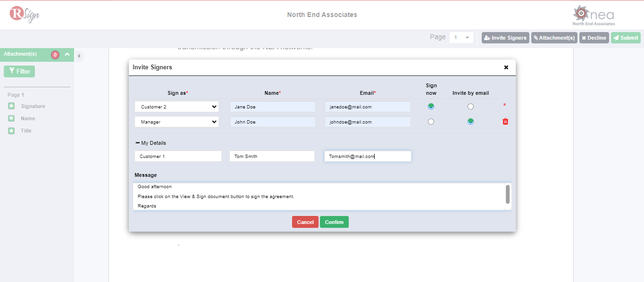Select Sign now for John Doe
644x282 pixels.
[x=431, y=122]
